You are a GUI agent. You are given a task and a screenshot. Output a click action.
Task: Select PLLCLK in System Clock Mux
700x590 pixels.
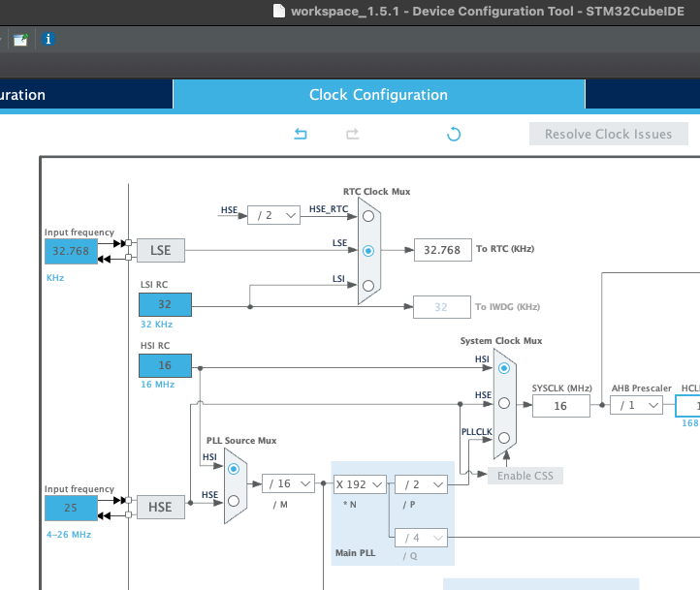pyautogui.click(x=504, y=438)
